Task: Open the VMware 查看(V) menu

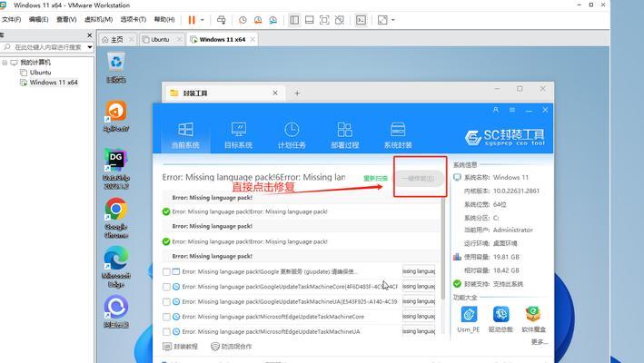Action: pos(66,20)
